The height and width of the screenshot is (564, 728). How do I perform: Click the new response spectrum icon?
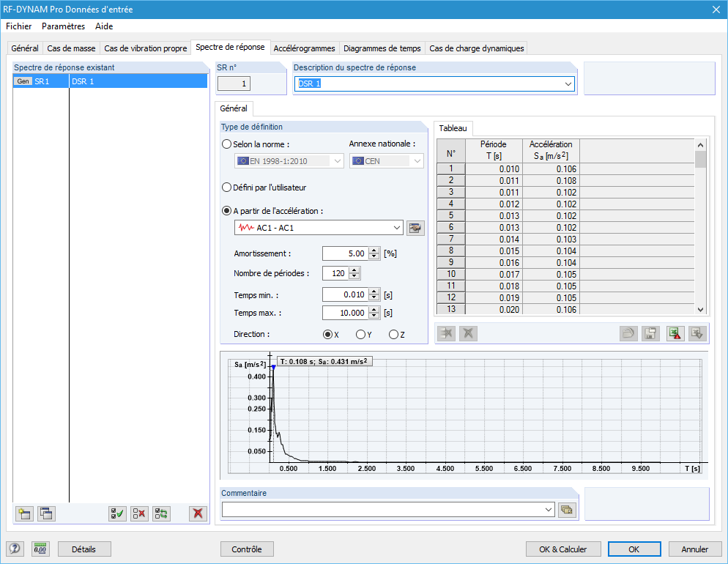24,513
